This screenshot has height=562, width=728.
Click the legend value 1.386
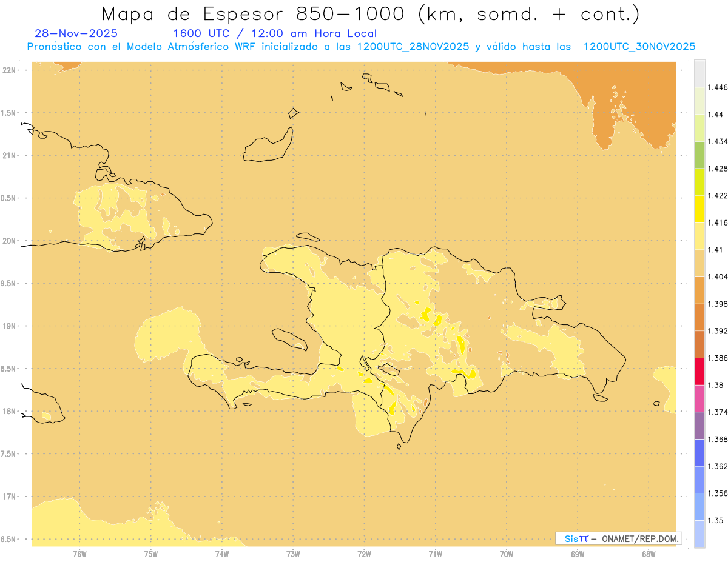point(718,358)
